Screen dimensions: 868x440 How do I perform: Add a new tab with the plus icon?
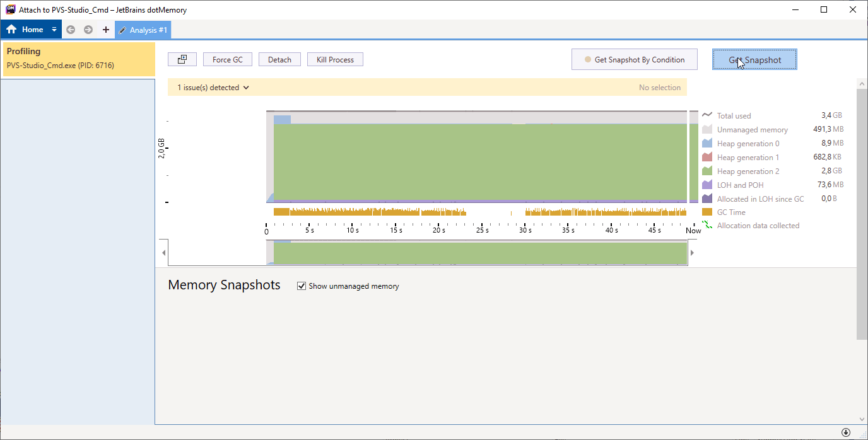tap(105, 30)
